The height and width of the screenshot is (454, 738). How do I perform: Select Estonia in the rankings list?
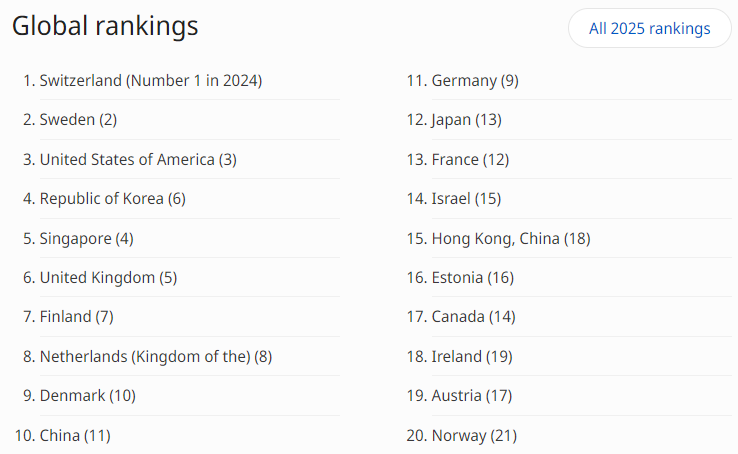click(x=472, y=277)
